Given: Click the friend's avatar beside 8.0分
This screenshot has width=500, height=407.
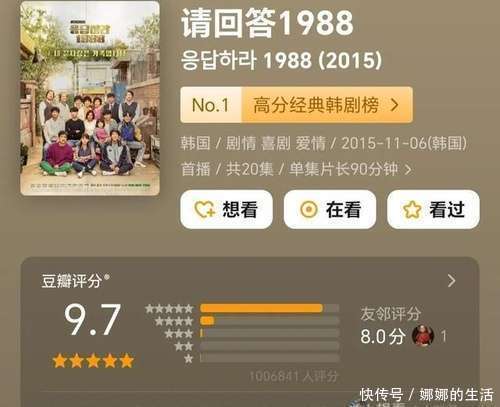Looking at the screenshot, I should pyautogui.click(x=423, y=336).
